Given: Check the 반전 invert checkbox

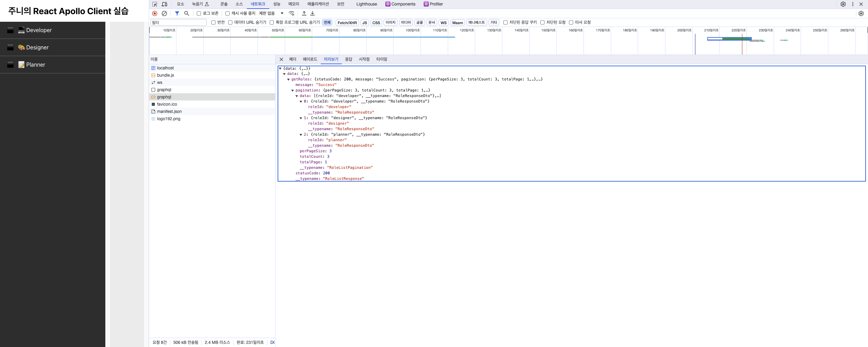Looking at the screenshot, I should tap(213, 22).
